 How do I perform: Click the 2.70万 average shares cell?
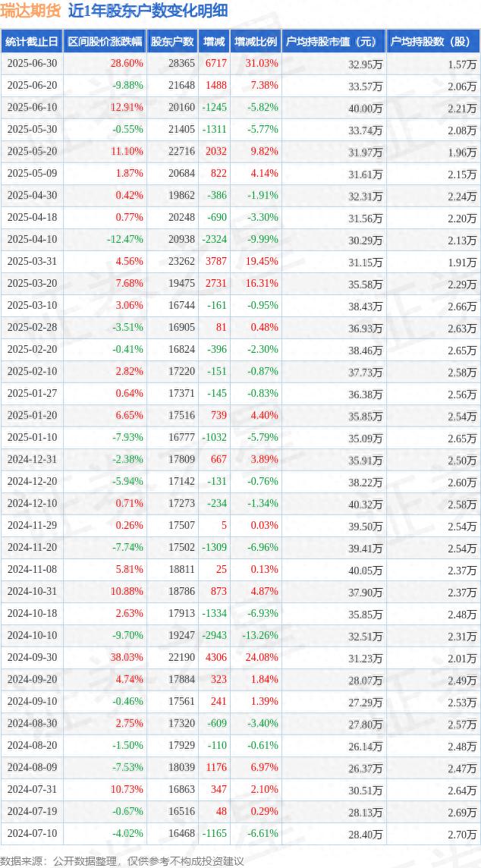click(463, 834)
